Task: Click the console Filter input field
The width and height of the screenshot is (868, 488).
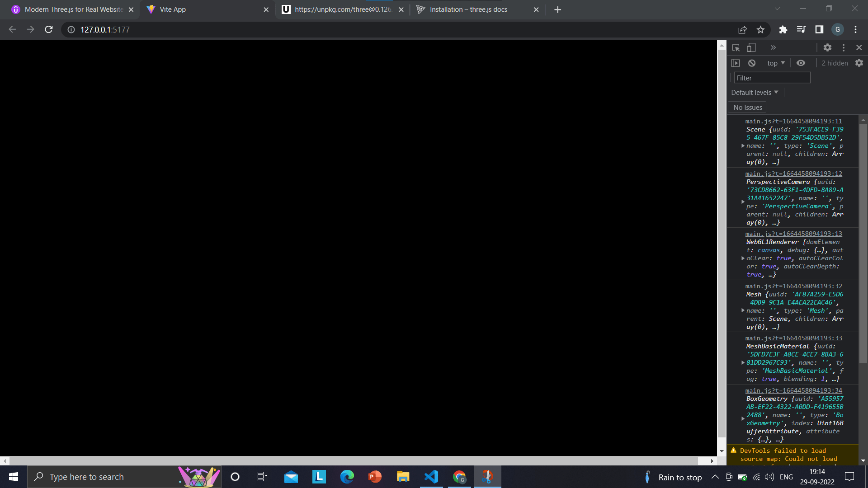Action: pyautogui.click(x=772, y=78)
